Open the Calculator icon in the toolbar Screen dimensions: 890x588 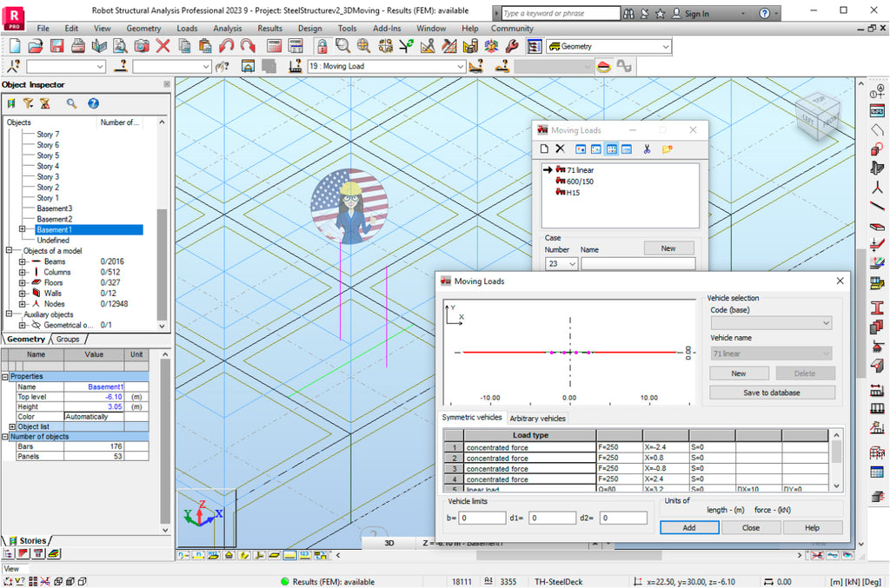(272, 48)
